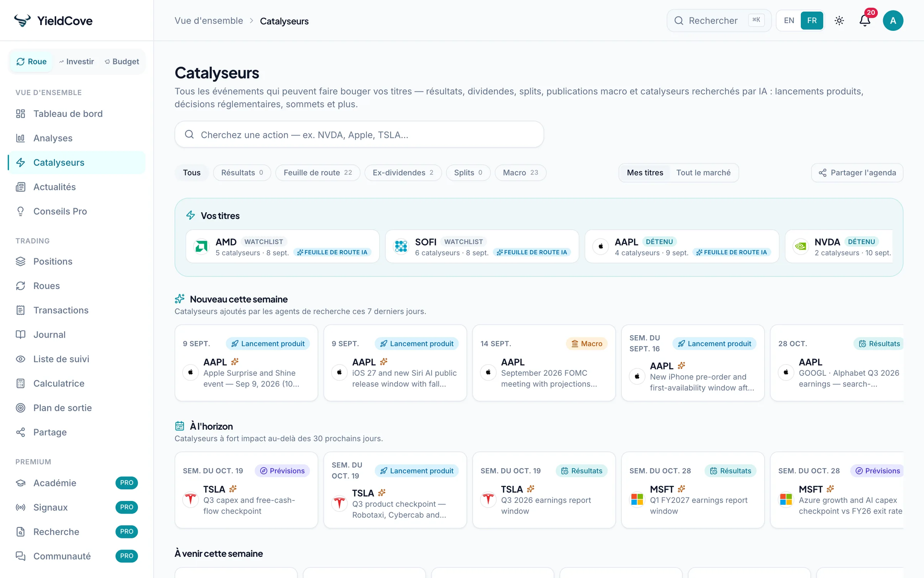This screenshot has width=924, height=578.
Task: Open Signaux PRO section
Action: point(77,507)
